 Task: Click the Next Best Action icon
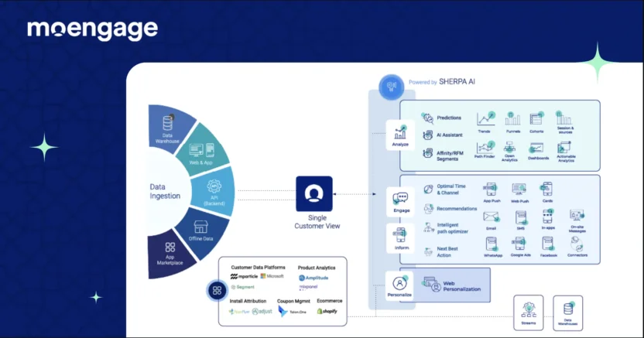tap(428, 251)
